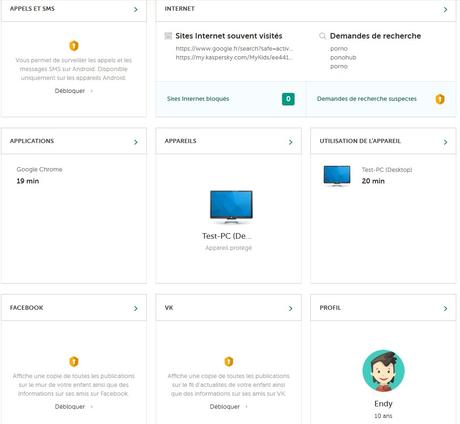Open the FACEBOOK header
Screen dimensions: 460x424
click(x=26, y=308)
